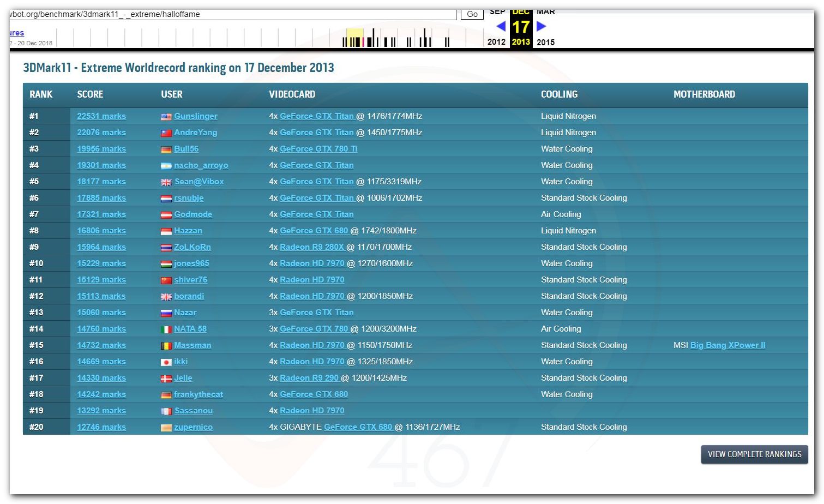Screen dimensions: 824x504
Task: Click the Go button beside the URL field
Action: (x=472, y=14)
